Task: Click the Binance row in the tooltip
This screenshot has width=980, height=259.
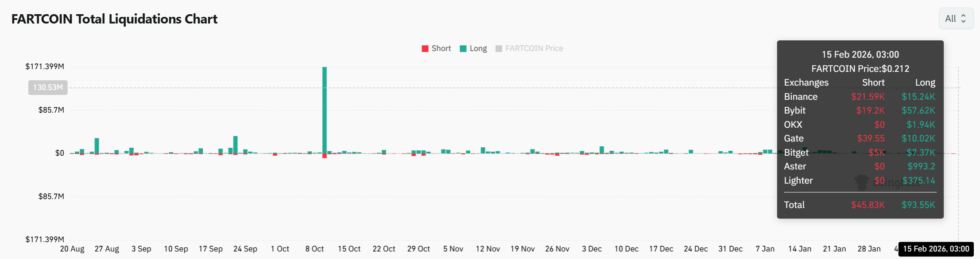Action: [860, 97]
